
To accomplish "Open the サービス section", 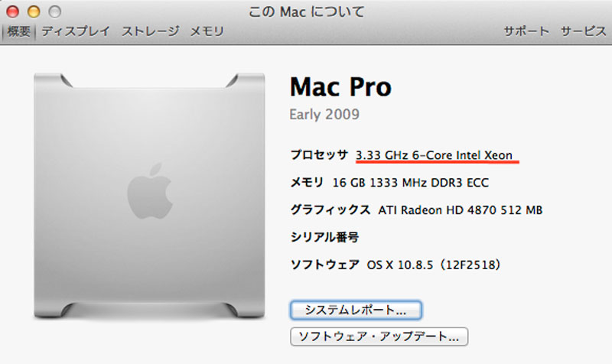I will 583,31.
